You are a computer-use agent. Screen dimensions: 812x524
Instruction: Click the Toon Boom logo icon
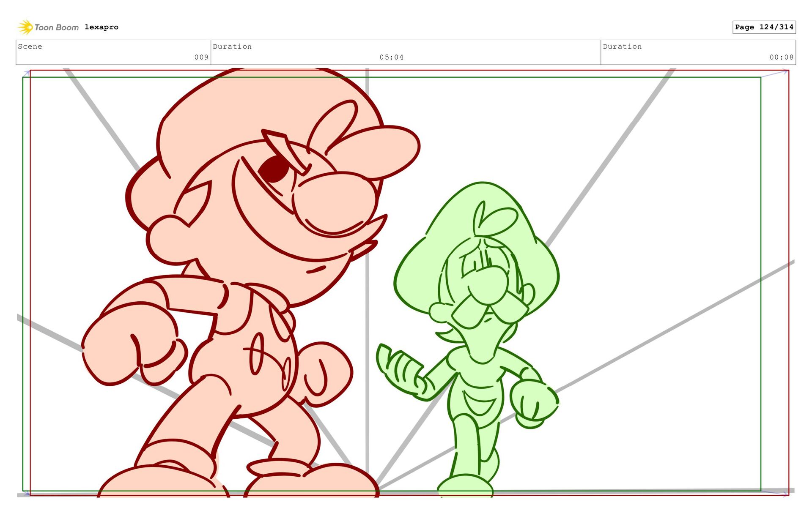coord(25,27)
